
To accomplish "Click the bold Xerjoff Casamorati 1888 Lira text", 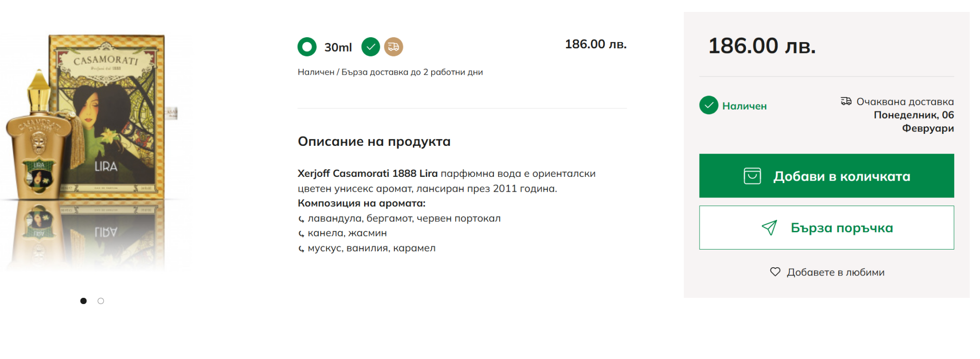I will click(367, 174).
